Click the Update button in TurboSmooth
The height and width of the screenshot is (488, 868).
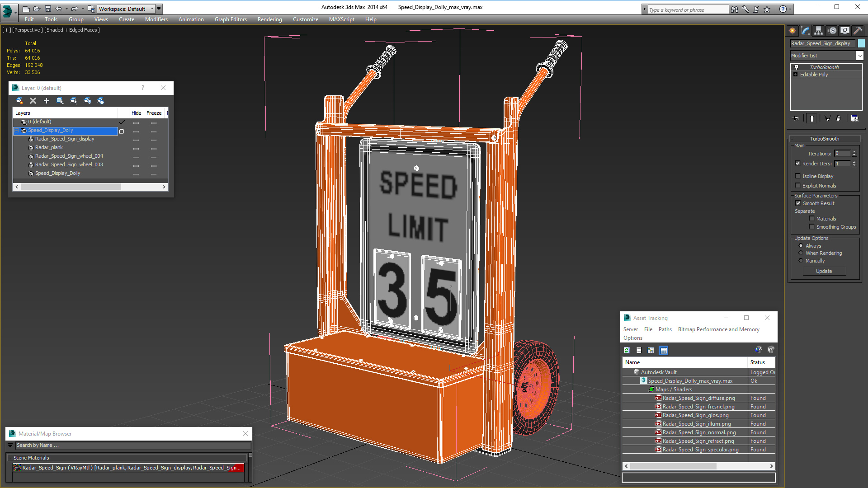click(824, 271)
